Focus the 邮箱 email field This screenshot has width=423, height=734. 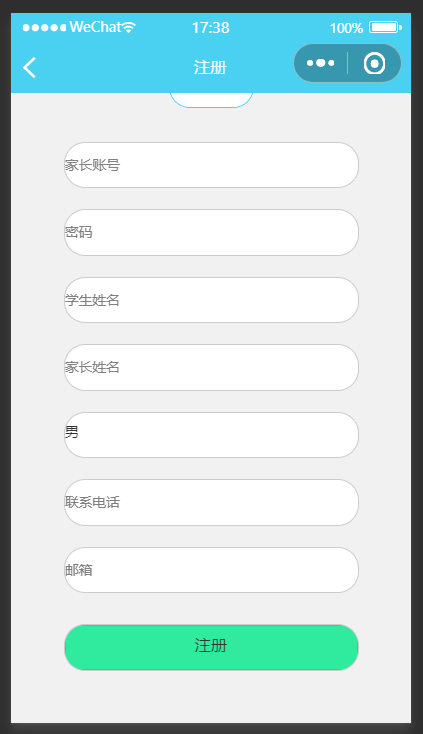pyautogui.click(x=212, y=570)
